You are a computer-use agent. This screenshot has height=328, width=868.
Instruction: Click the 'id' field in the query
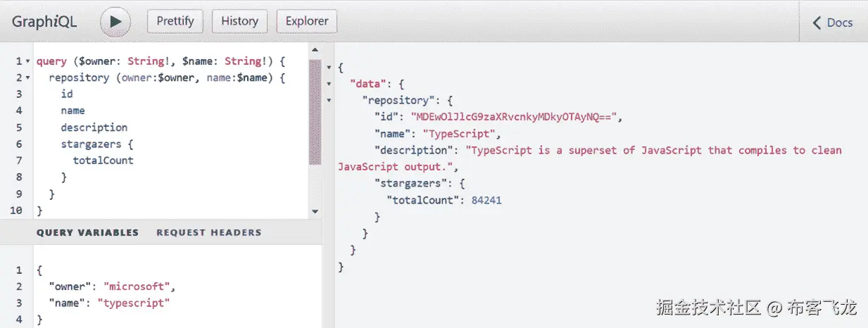pos(67,94)
